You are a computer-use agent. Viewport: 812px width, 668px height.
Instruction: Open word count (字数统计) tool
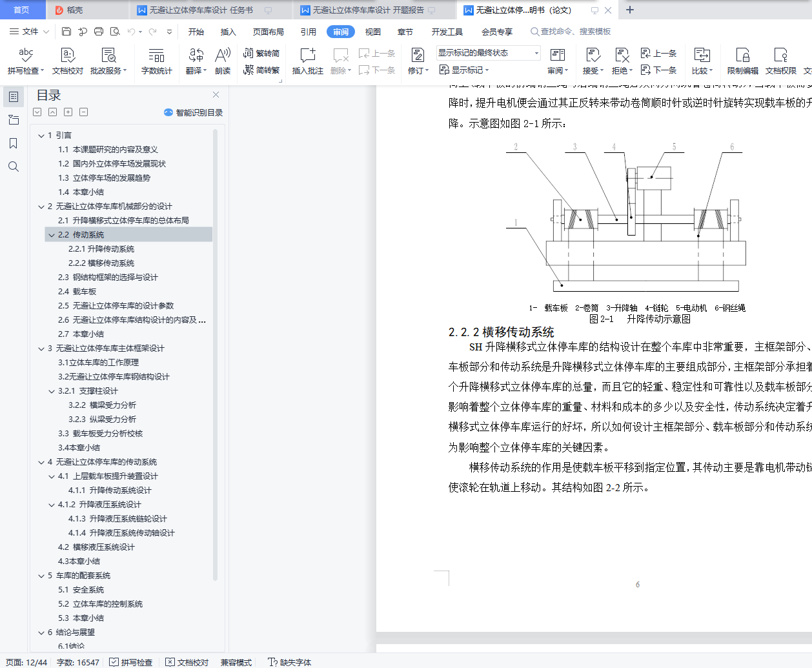click(x=157, y=61)
